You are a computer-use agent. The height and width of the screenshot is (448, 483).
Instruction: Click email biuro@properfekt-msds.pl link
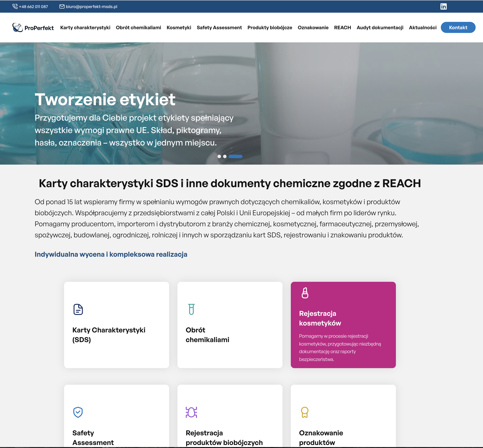(91, 6)
